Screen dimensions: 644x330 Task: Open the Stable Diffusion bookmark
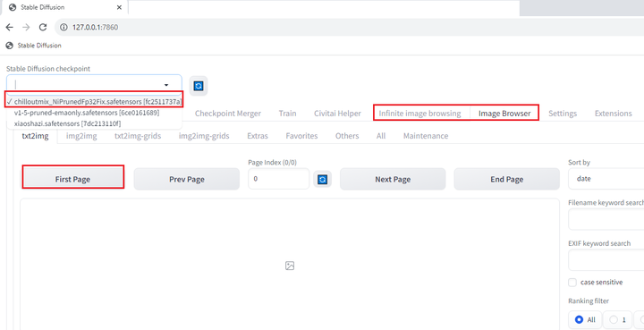click(x=34, y=45)
